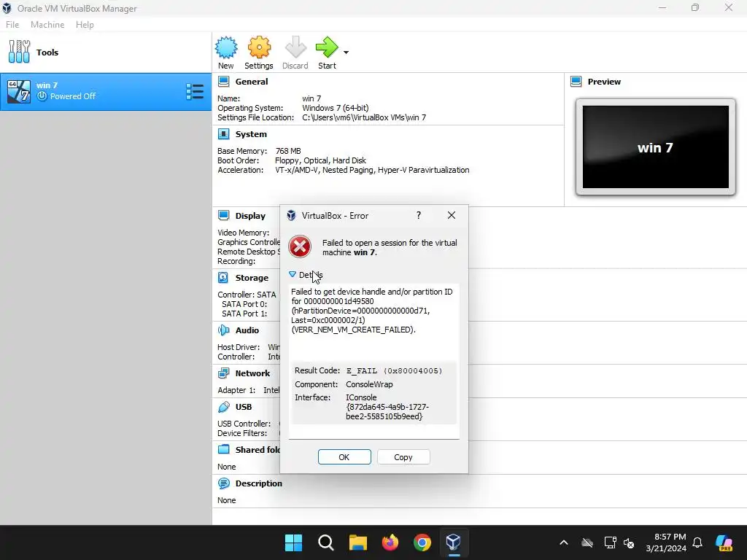Click the VirtualBox taskbar icon

coord(454,542)
